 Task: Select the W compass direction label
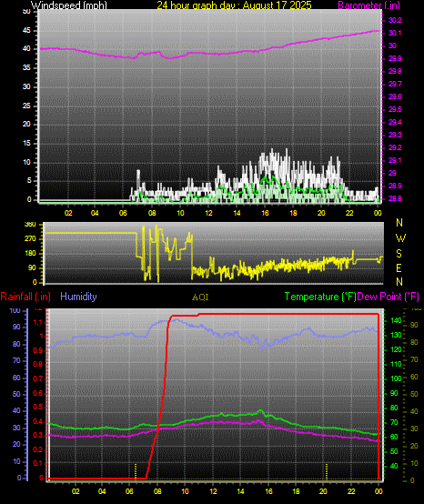pos(400,238)
